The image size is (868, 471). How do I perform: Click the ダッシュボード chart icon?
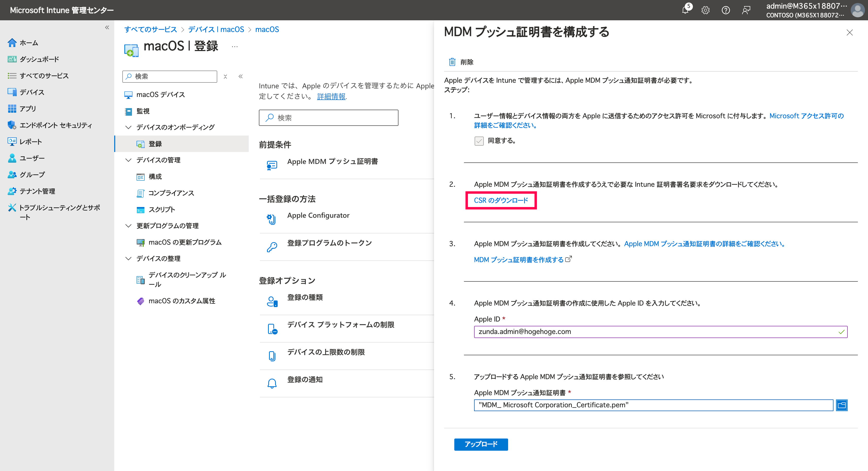(x=12, y=59)
